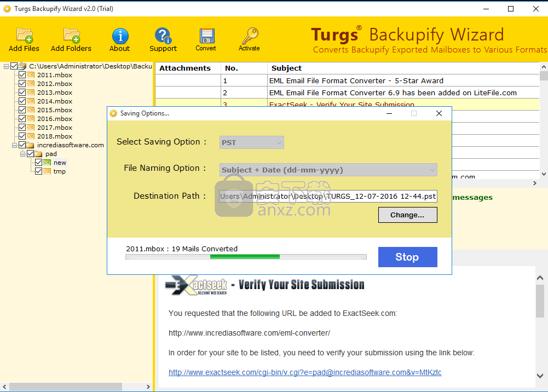
Task: Click the Saving Options dialog gear icon
Action: tap(113, 113)
